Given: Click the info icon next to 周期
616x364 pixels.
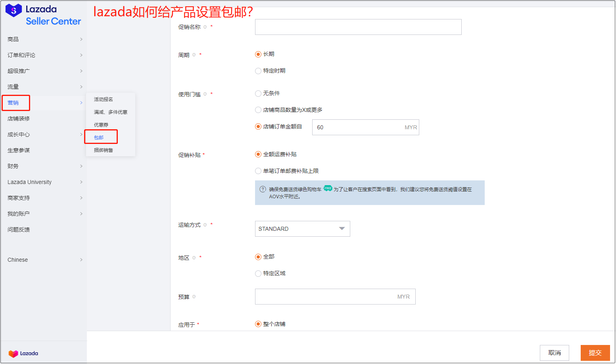Looking at the screenshot, I should click(x=194, y=55).
